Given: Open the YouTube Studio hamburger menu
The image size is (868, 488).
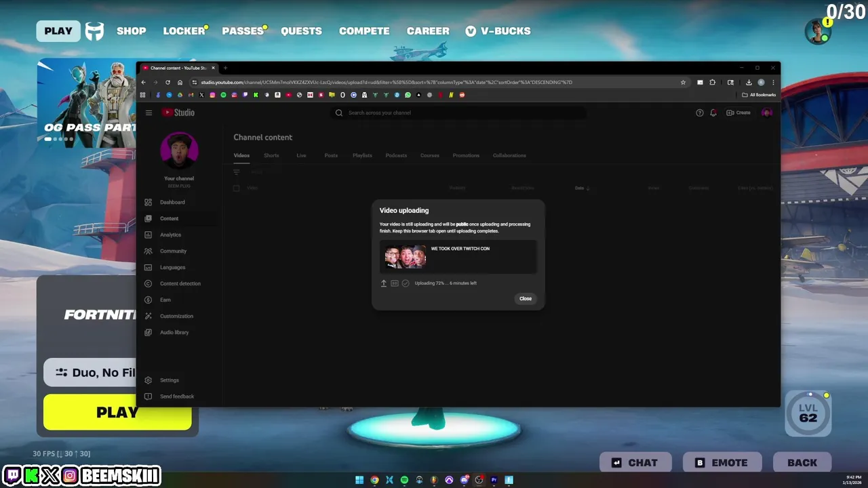Looking at the screenshot, I should [x=149, y=113].
